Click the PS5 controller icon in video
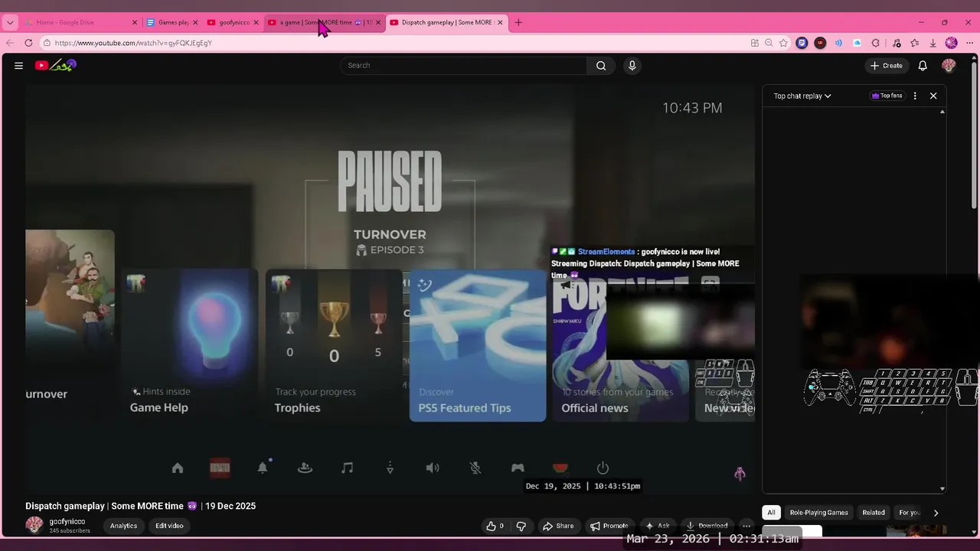Screen dimensions: 980x551 [518, 468]
